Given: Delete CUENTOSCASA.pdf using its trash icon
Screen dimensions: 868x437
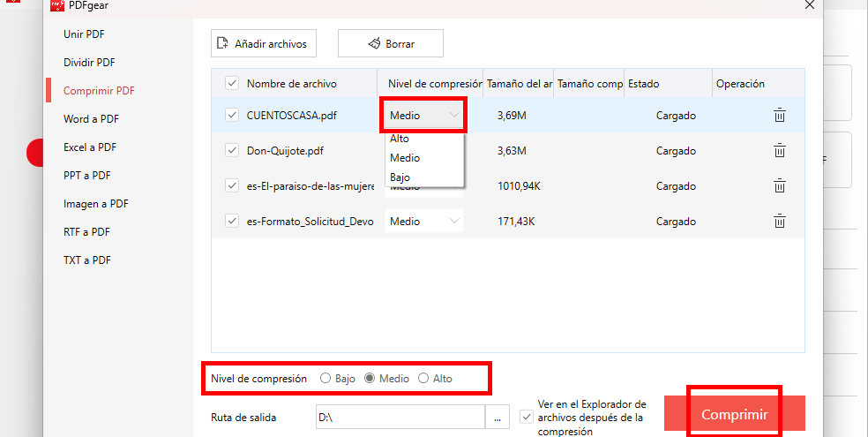Looking at the screenshot, I should coord(779,116).
